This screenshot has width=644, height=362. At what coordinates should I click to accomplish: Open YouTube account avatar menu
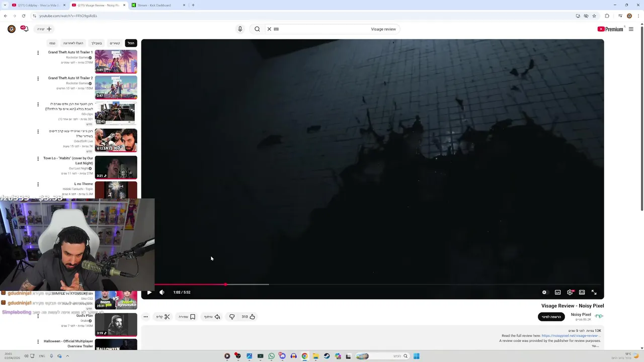point(11,29)
